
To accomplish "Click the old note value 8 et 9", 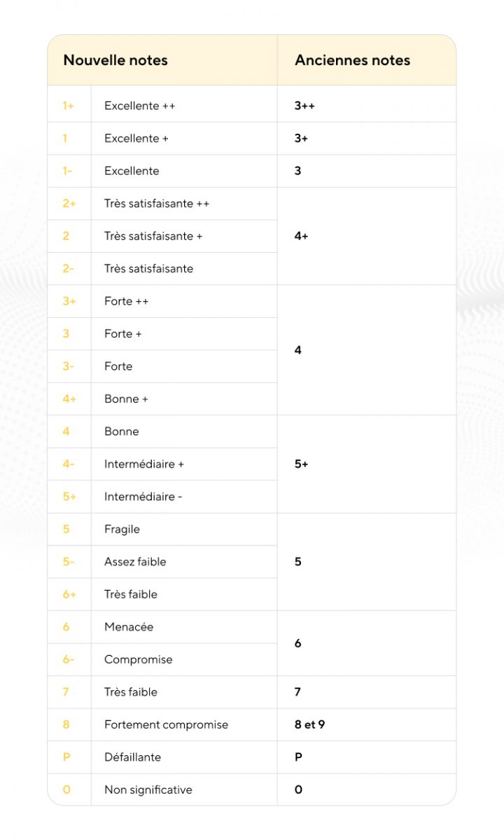I will (310, 724).
